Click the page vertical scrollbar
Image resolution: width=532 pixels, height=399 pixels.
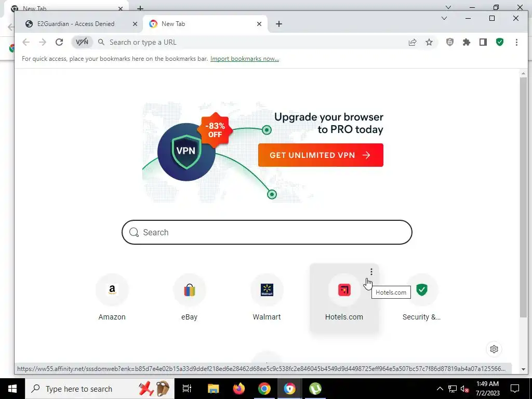tap(523, 197)
